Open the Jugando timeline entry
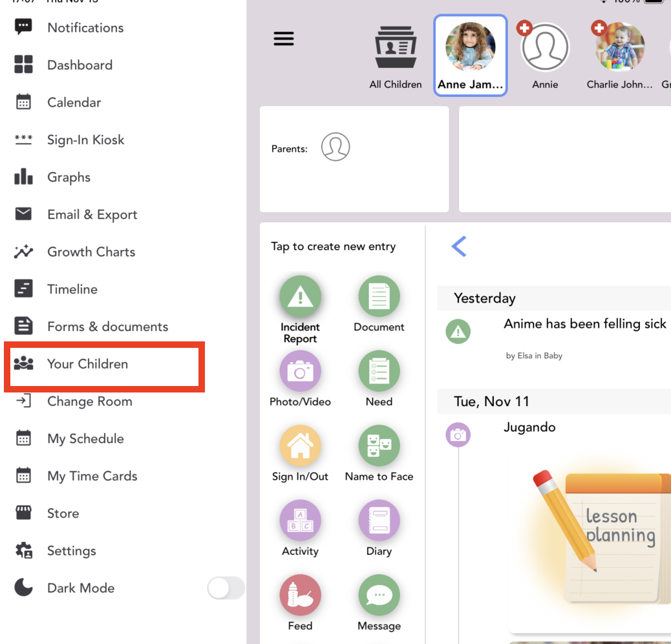The width and height of the screenshot is (671, 644). click(529, 427)
